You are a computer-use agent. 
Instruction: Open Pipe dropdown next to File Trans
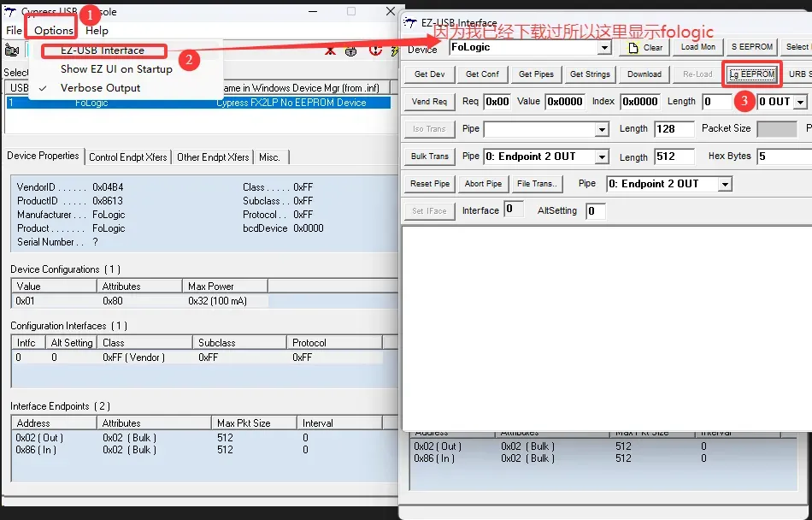(x=725, y=184)
